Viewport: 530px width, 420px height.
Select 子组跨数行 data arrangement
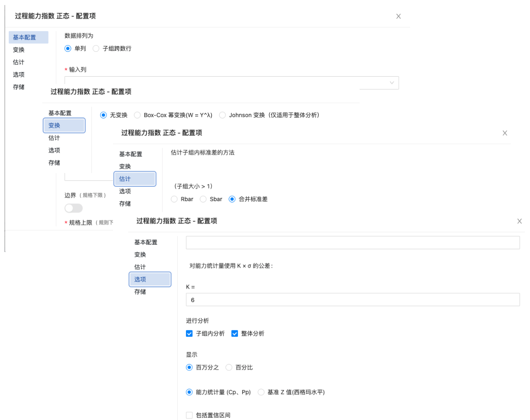point(96,48)
